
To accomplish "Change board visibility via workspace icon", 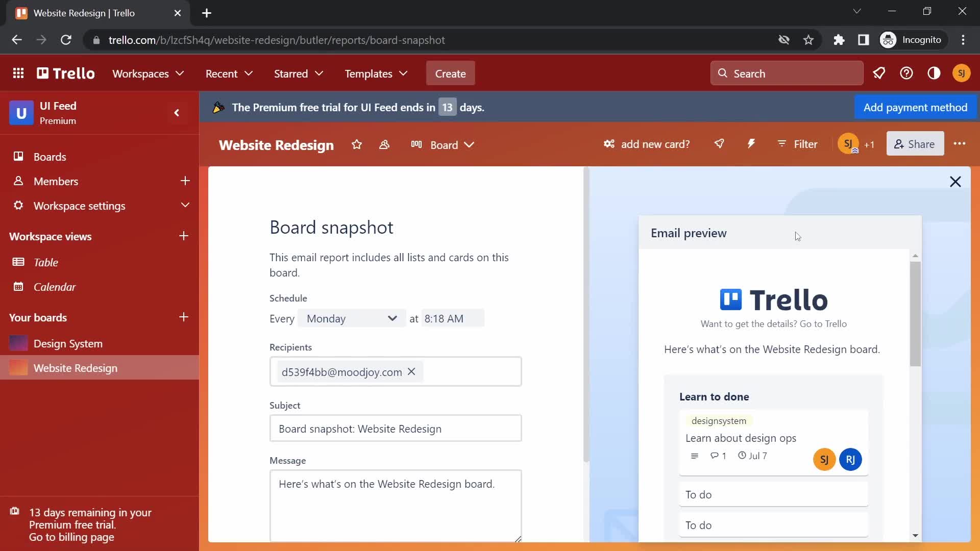I will tap(384, 145).
